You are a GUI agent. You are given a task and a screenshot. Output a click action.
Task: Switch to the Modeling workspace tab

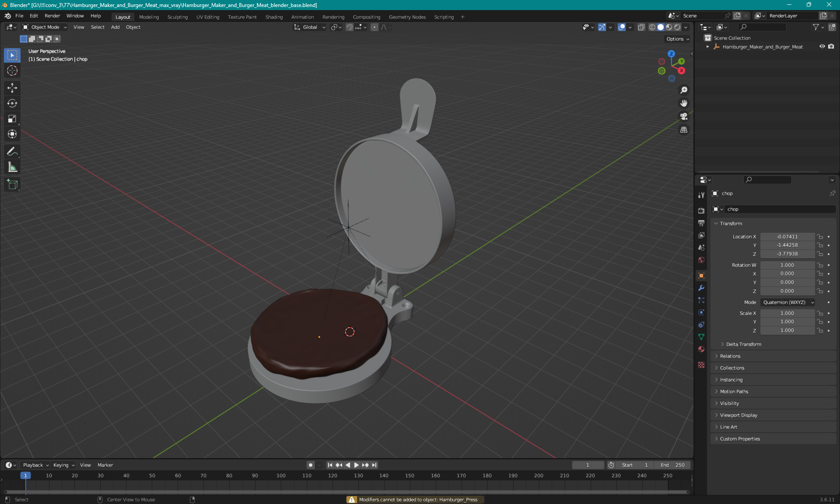coord(149,17)
